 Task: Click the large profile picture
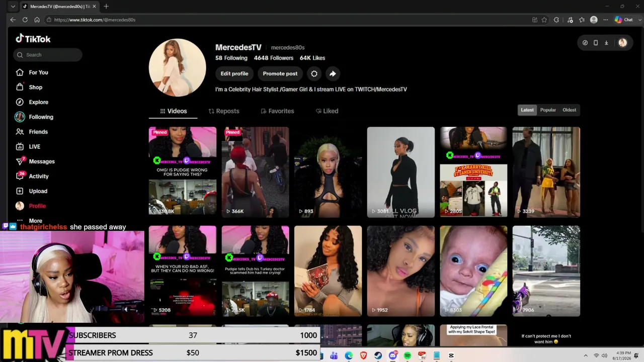(177, 67)
